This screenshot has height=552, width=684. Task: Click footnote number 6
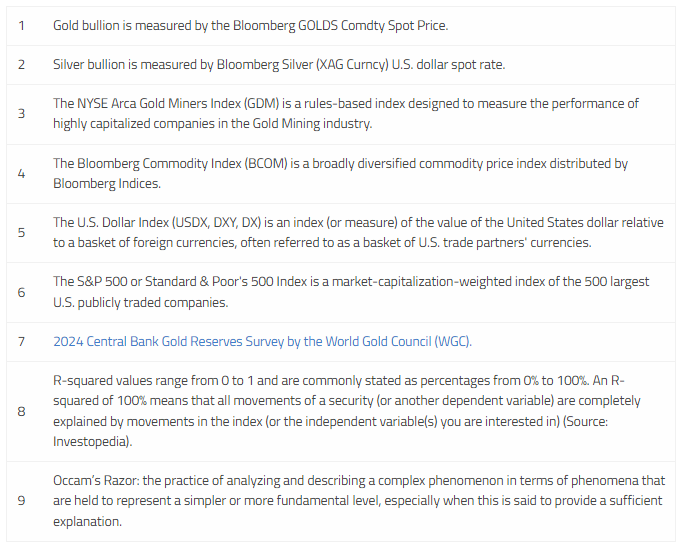pos(22,292)
